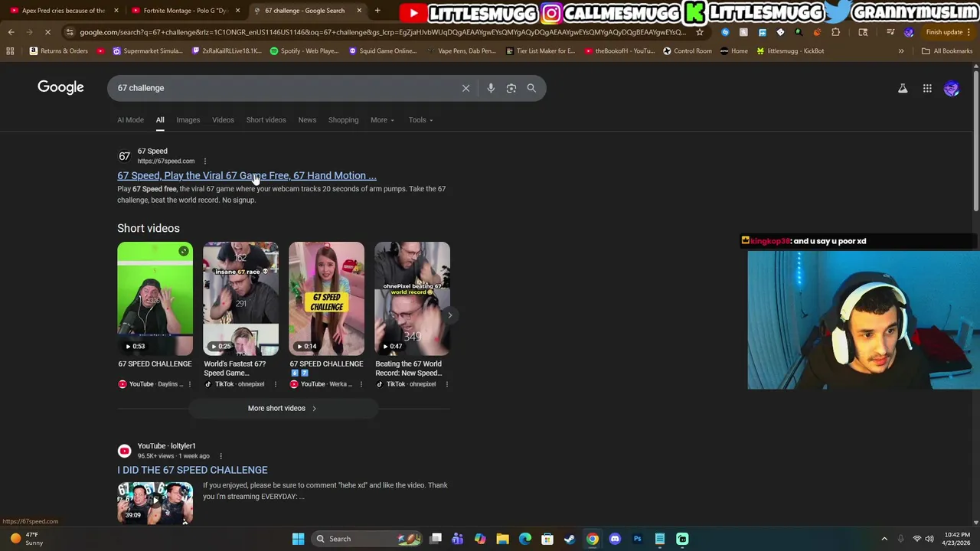
Task: Open options for the Daylins short video
Action: pyautogui.click(x=190, y=384)
